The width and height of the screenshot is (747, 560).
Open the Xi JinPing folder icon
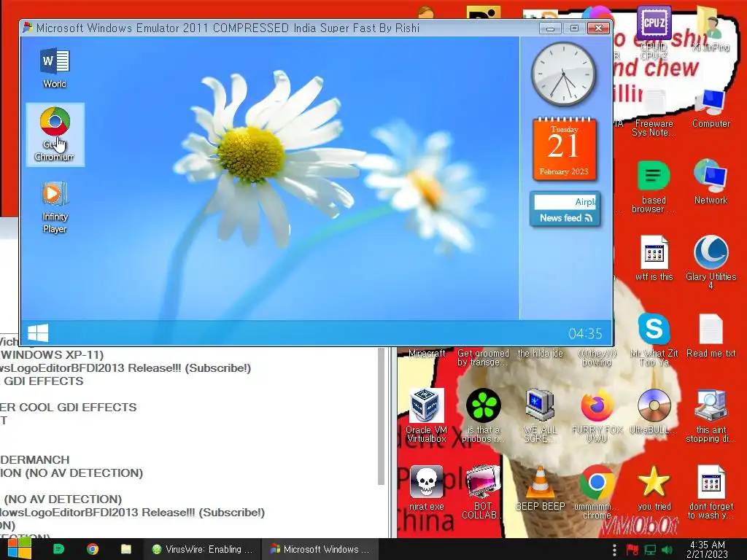click(711, 29)
